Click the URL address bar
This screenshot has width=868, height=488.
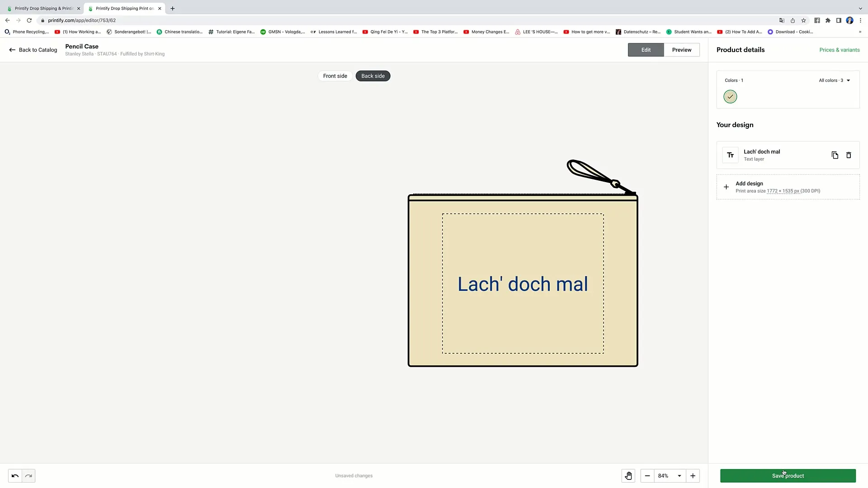tap(407, 20)
